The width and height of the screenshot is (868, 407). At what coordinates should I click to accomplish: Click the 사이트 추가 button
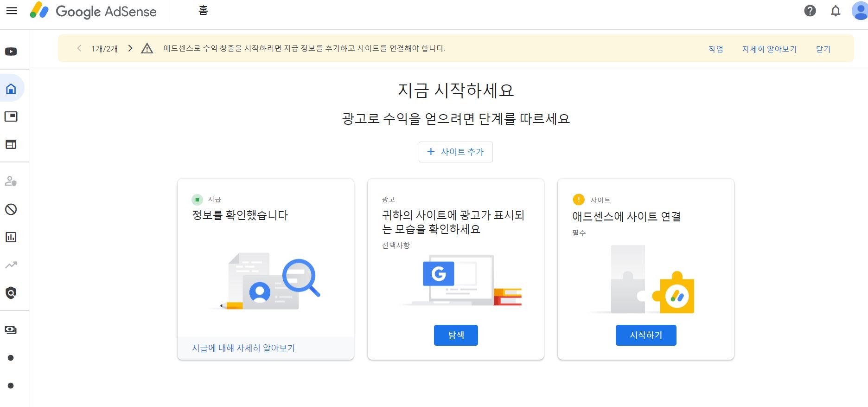pyautogui.click(x=455, y=152)
